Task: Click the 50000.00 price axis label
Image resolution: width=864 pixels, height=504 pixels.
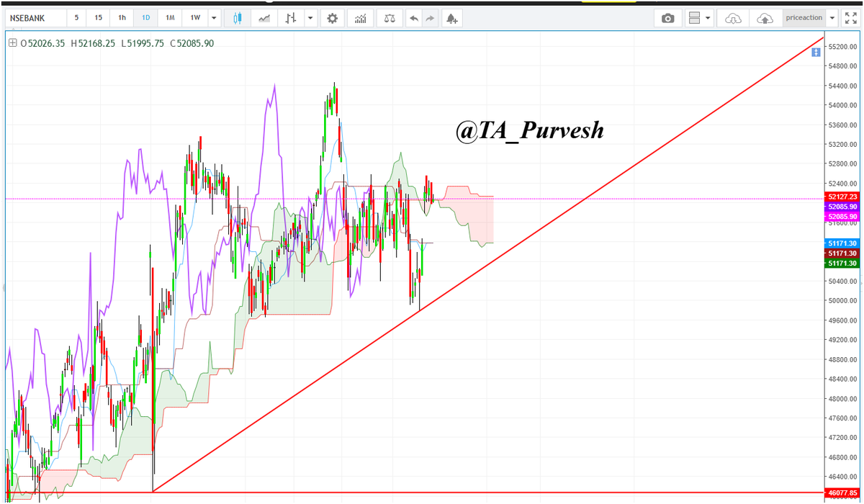Action: tap(844, 301)
